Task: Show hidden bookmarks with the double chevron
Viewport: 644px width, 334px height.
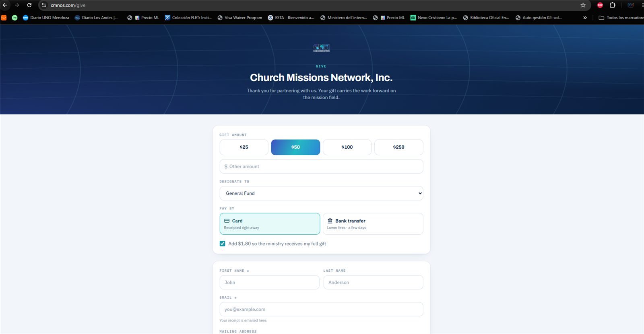Action: pyautogui.click(x=585, y=18)
